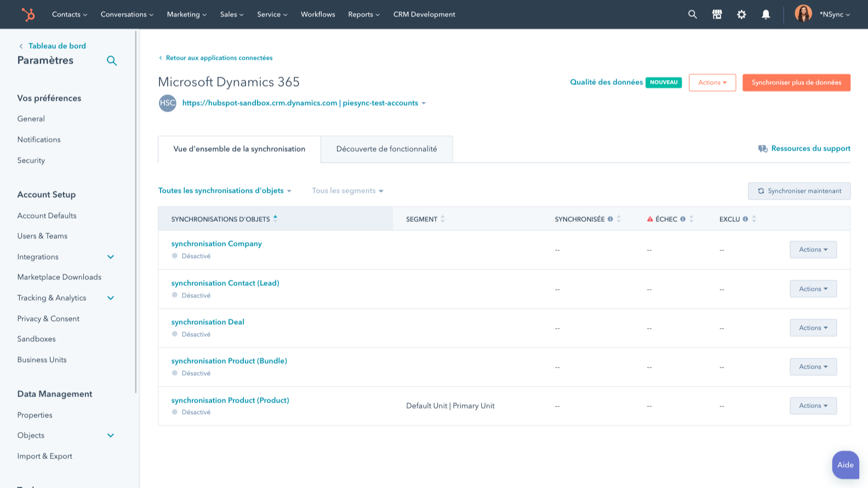Click the user avatar photo

click(803, 14)
